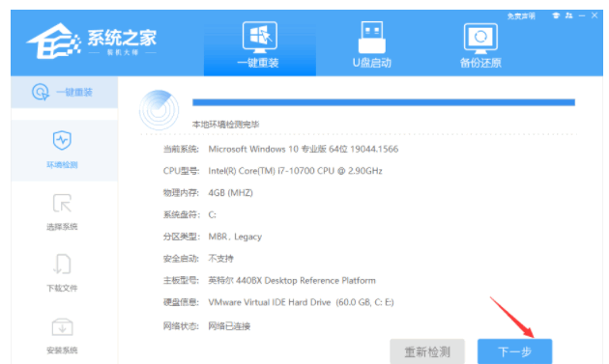
Task: Open the 免责声明 link
Action: 521,15
